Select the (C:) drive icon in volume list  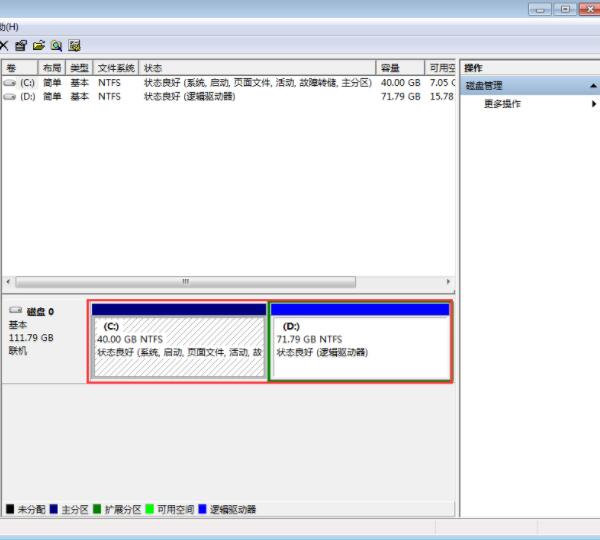[x=10, y=83]
